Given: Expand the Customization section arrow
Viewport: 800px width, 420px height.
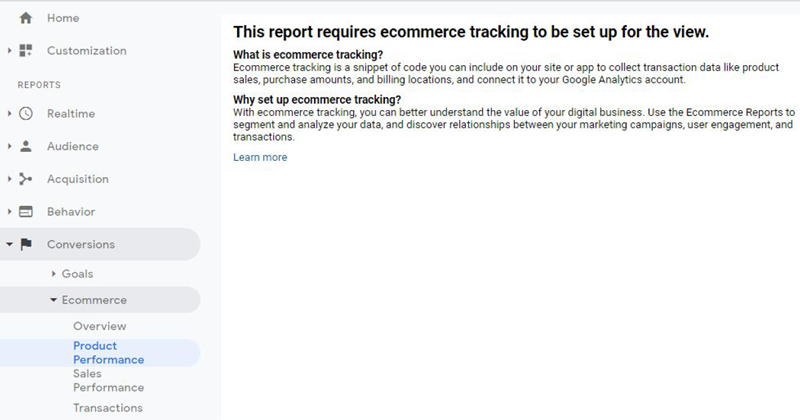Looking at the screenshot, I should point(9,51).
